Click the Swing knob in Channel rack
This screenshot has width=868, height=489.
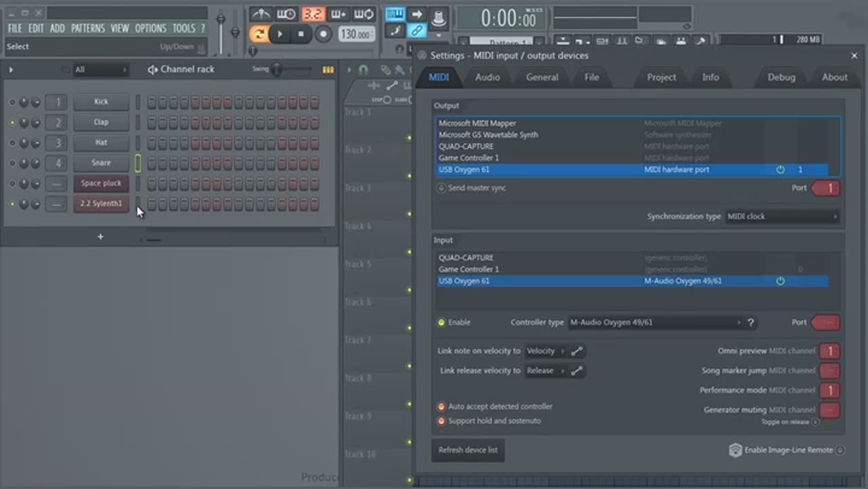pos(277,69)
